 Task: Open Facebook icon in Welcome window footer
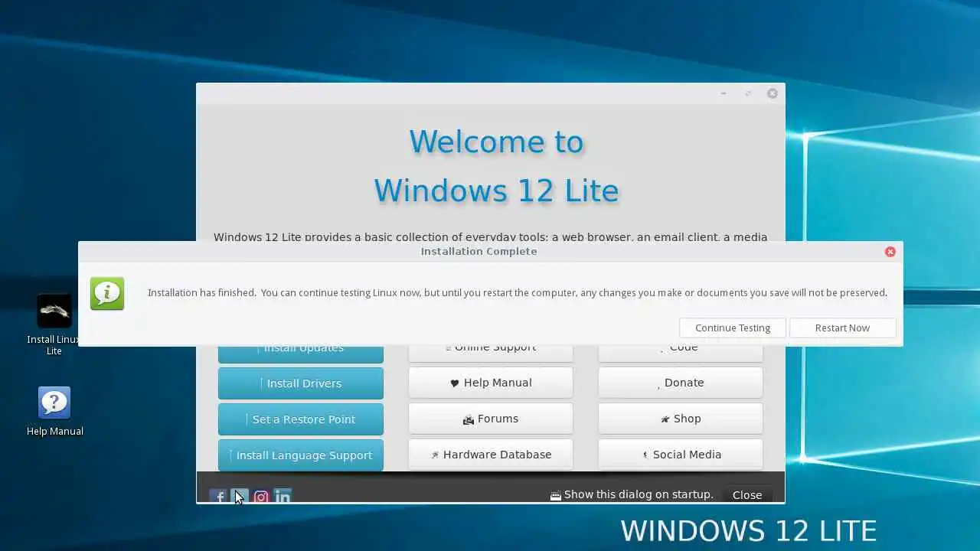pyautogui.click(x=218, y=497)
